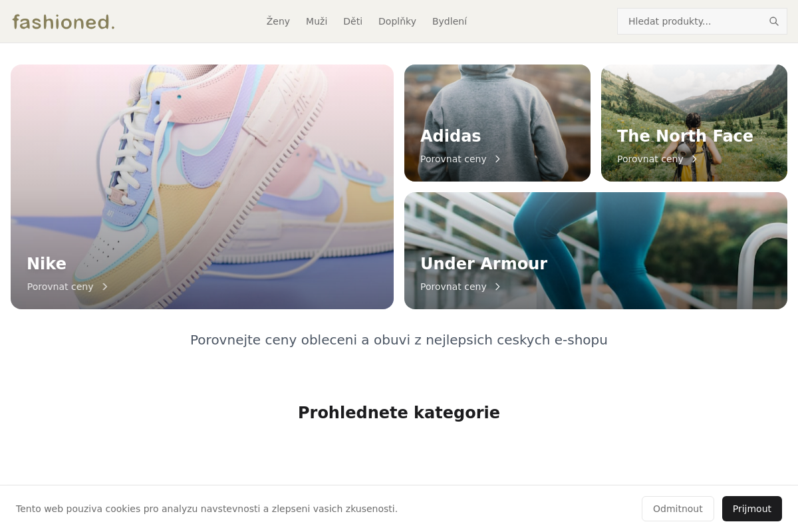Open the fashioned. logo home link
798x532 pixels.
click(x=63, y=21)
